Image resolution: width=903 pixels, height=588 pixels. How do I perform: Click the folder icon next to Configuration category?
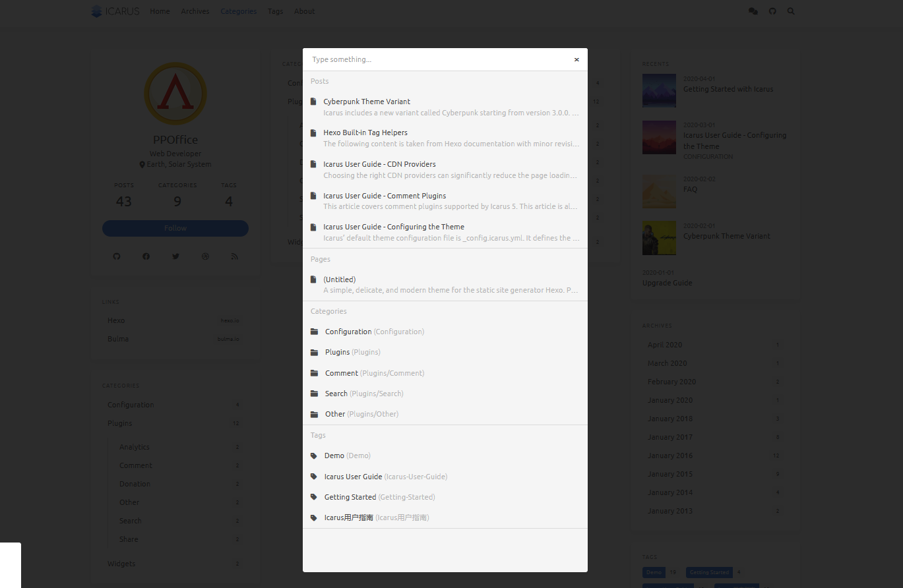pyautogui.click(x=315, y=332)
